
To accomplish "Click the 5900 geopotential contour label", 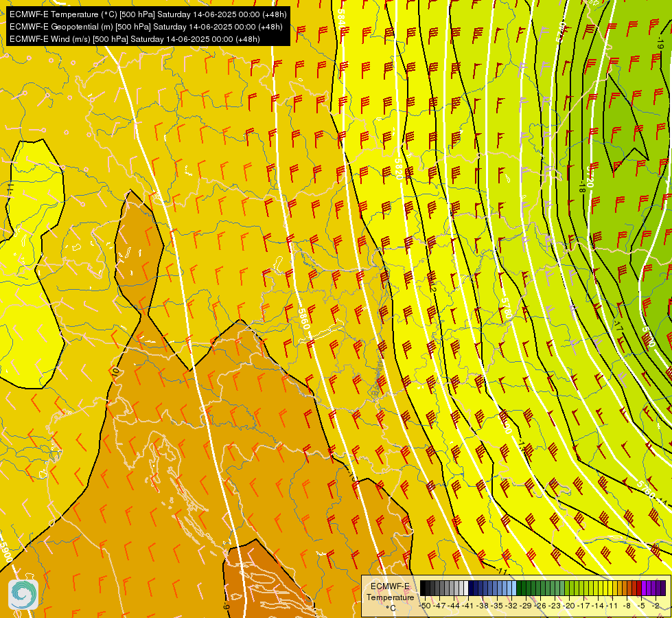I will 5,553.
